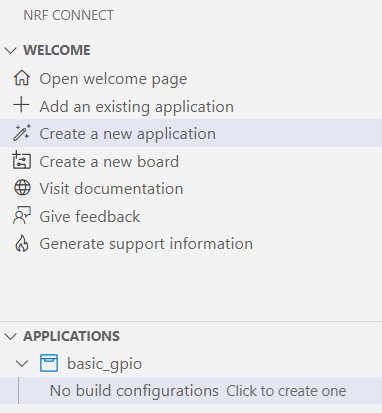This screenshot has width=382, height=413.
Task: Open Visit documentation text link
Action: click(x=111, y=189)
